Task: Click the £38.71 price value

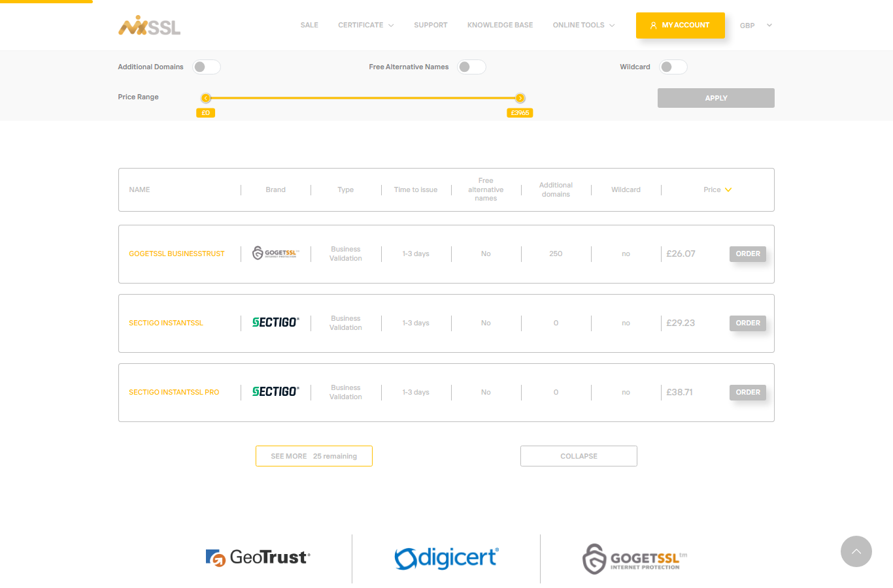Action: tap(679, 392)
